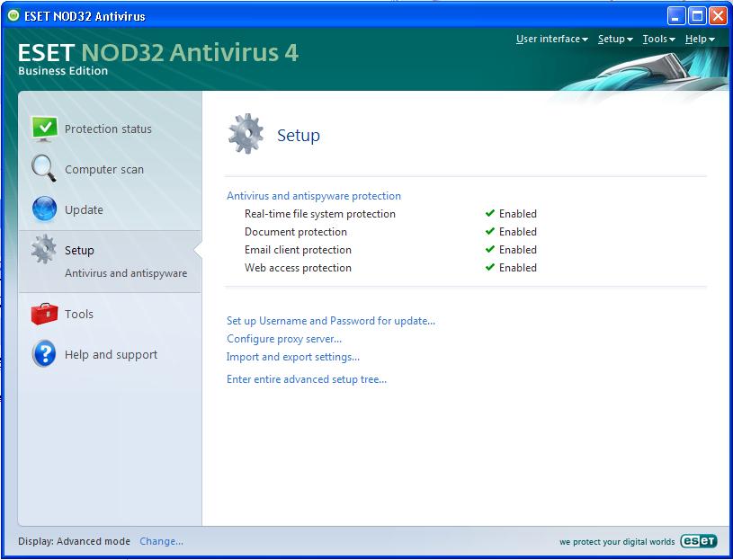733x560 pixels.
Task: Click the Setup page heading text
Action: pos(299,135)
